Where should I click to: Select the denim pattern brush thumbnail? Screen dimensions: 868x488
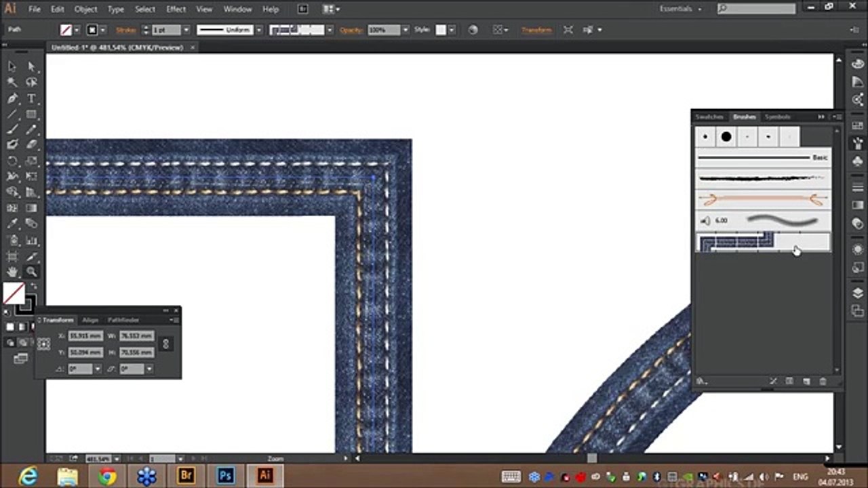pos(736,242)
